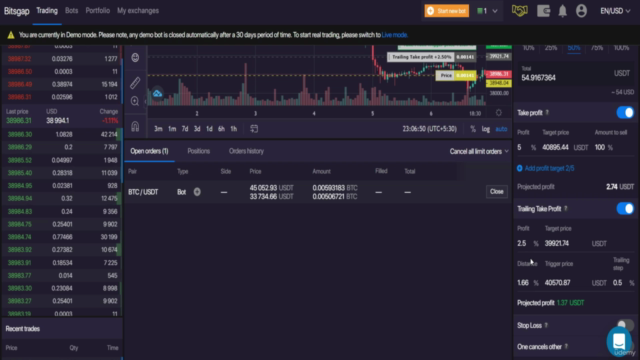
Task: Click the plus icon beside Add profit target
Action: click(520, 168)
